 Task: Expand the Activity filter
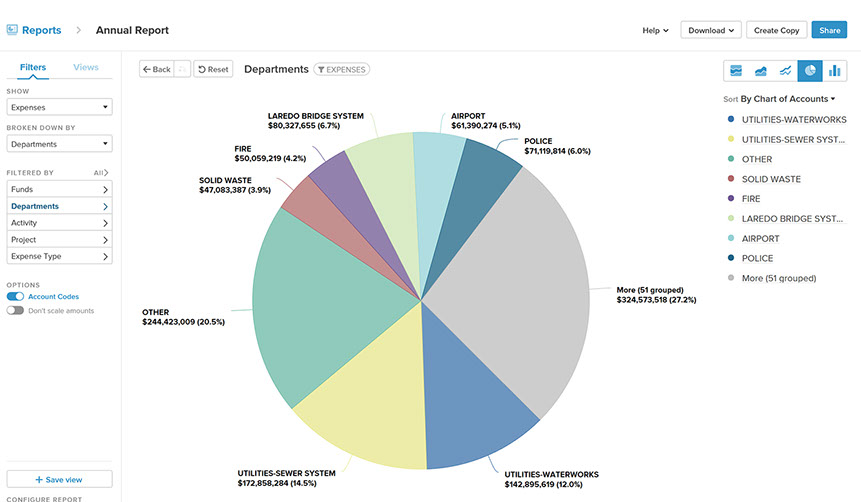point(59,222)
